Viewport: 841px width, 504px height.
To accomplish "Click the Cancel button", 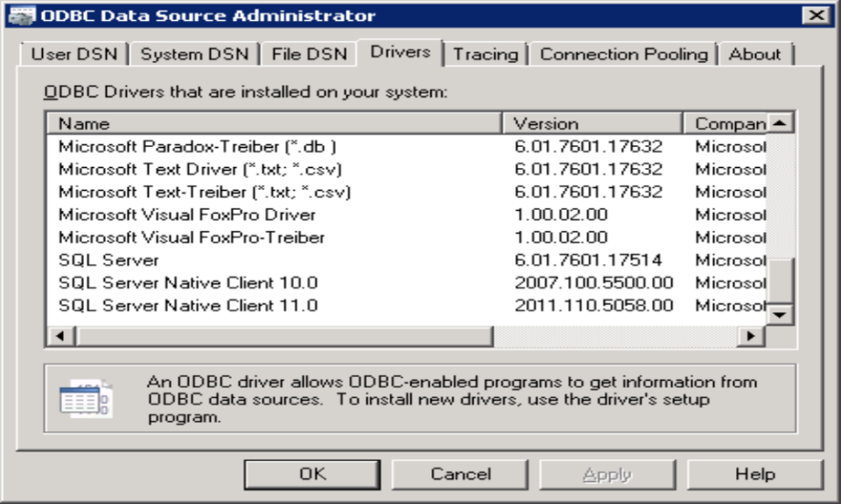I will pos(460,474).
